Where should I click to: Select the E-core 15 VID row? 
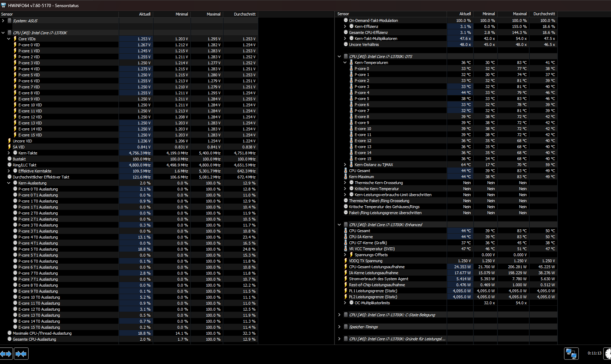(129, 135)
